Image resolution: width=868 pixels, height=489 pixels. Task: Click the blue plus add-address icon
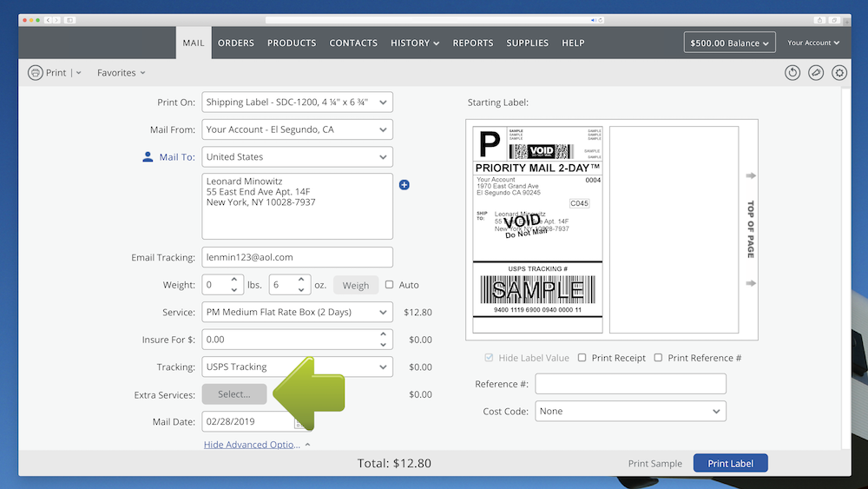(404, 185)
